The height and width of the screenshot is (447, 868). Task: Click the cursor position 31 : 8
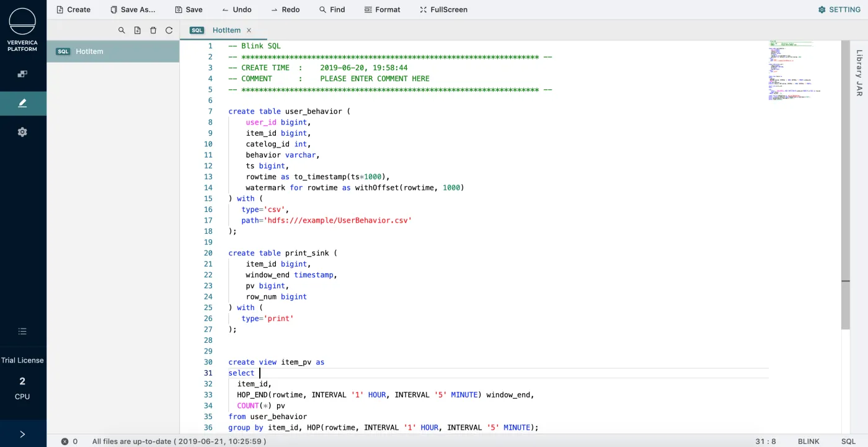tap(766, 441)
